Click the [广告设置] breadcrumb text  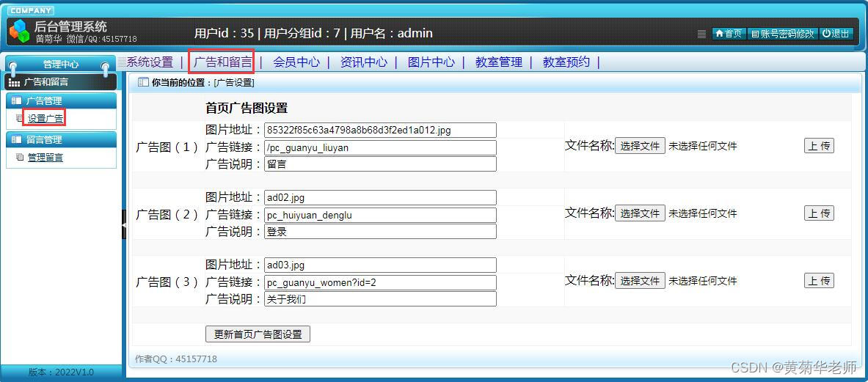pos(234,83)
